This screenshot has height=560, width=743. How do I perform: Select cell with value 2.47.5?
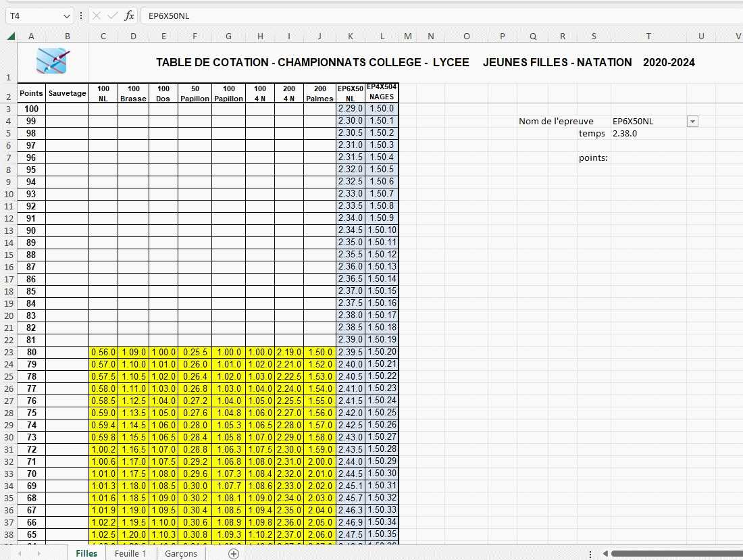[x=350, y=534]
